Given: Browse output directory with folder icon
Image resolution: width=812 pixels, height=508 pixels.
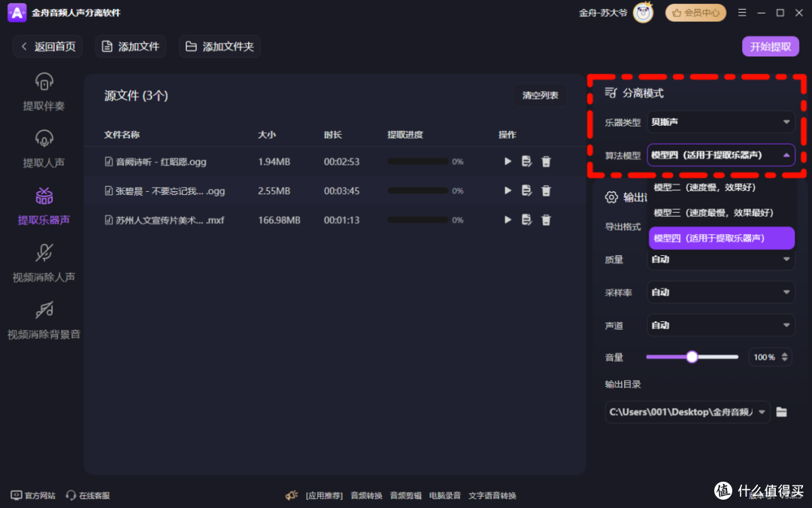Looking at the screenshot, I should [x=781, y=412].
